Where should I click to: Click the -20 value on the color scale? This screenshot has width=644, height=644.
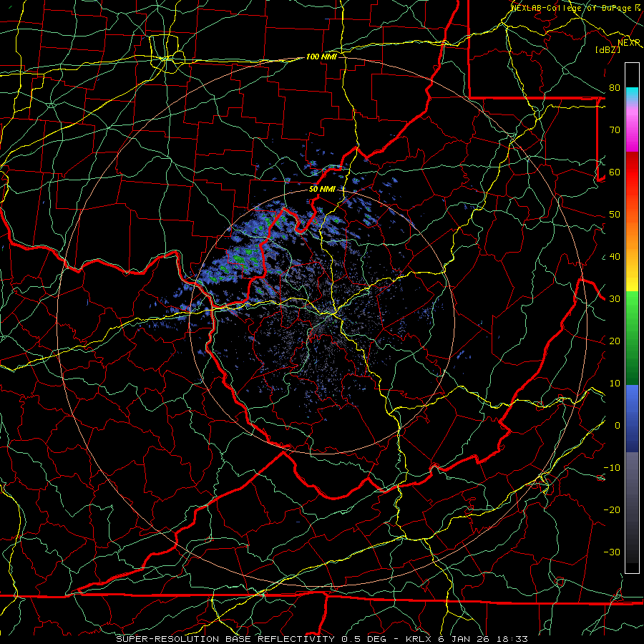coord(612,509)
